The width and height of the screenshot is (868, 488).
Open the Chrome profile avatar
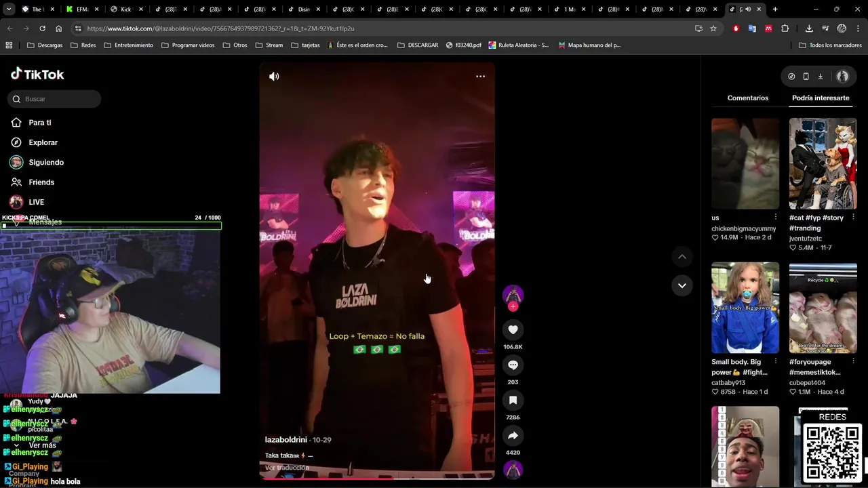(x=842, y=28)
